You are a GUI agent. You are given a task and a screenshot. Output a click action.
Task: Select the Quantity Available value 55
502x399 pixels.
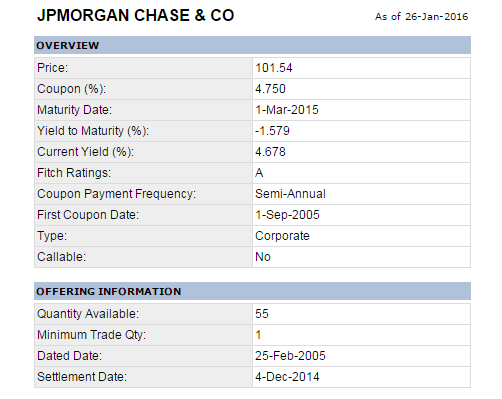262,314
